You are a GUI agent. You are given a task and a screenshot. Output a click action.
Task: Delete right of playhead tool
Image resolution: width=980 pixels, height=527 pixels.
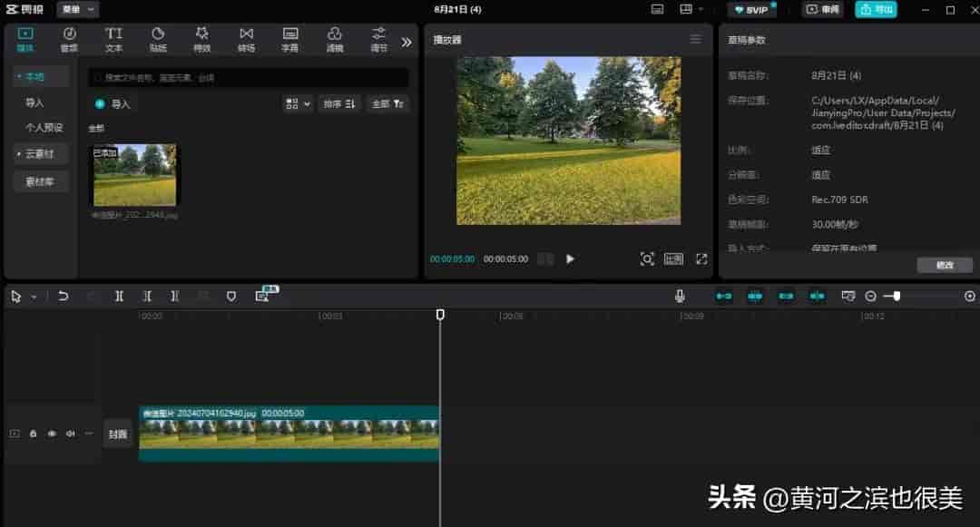[x=175, y=297]
